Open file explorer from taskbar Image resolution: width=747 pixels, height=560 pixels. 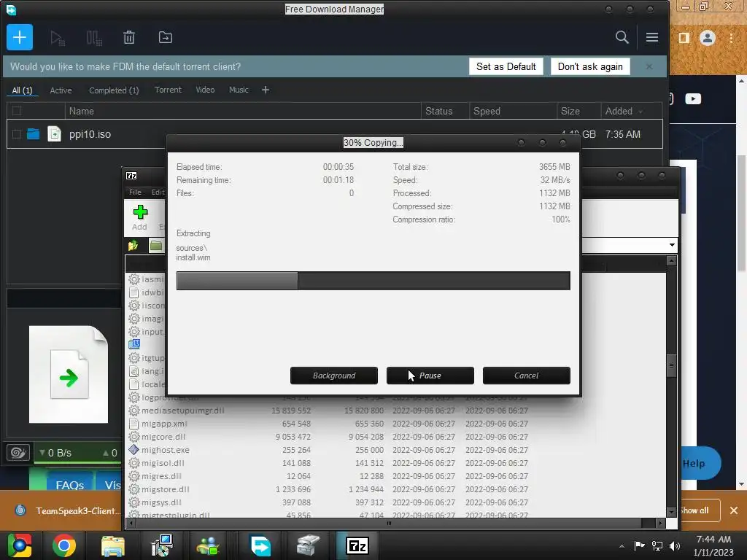coord(113,545)
